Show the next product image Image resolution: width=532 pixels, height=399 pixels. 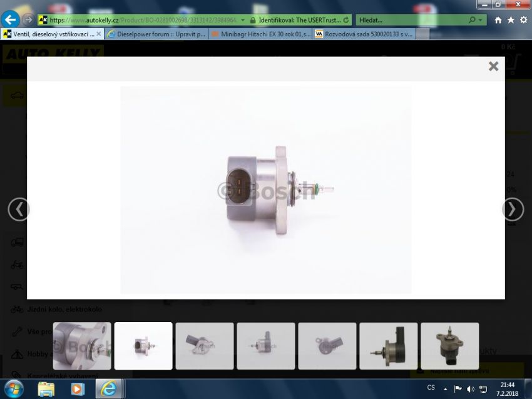[513, 210]
